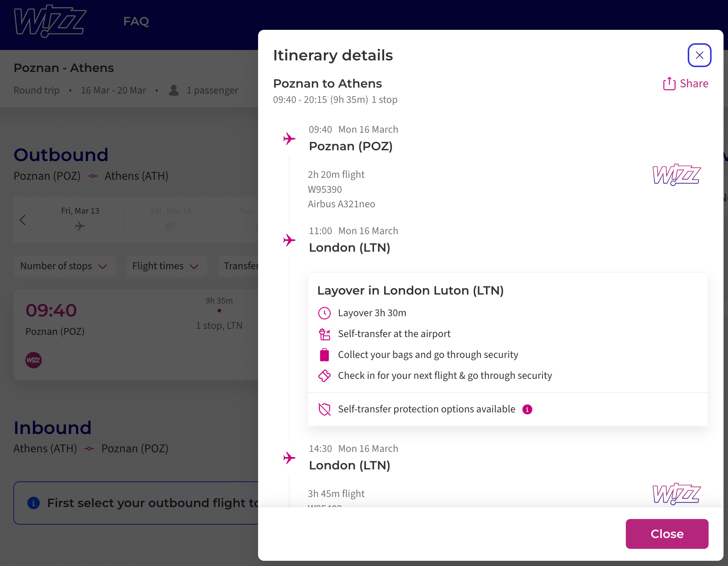This screenshot has width=728, height=566.
Task: Click the Wizz Air logo in header
Action: [x=50, y=21]
